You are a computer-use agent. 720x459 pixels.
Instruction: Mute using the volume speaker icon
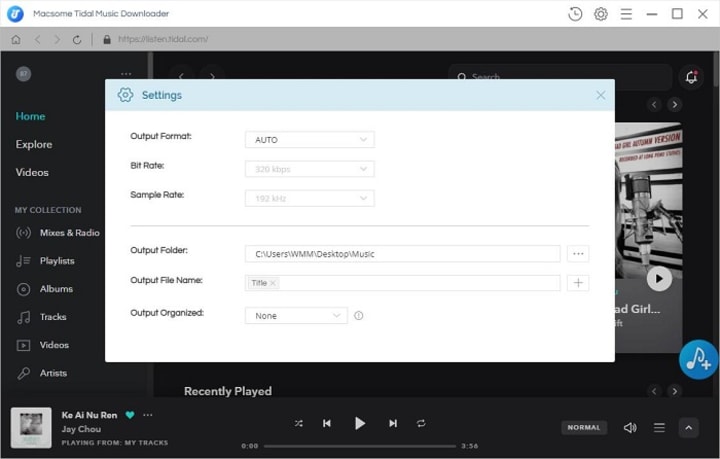tap(630, 428)
